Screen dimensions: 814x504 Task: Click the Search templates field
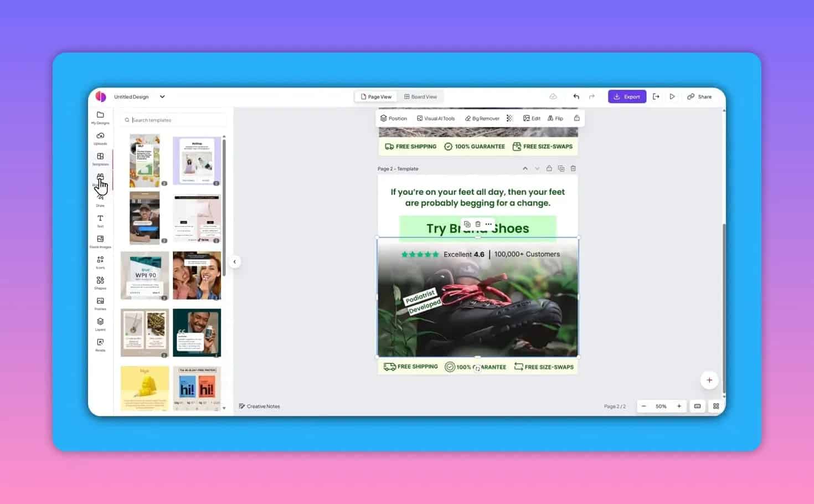pyautogui.click(x=174, y=120)
